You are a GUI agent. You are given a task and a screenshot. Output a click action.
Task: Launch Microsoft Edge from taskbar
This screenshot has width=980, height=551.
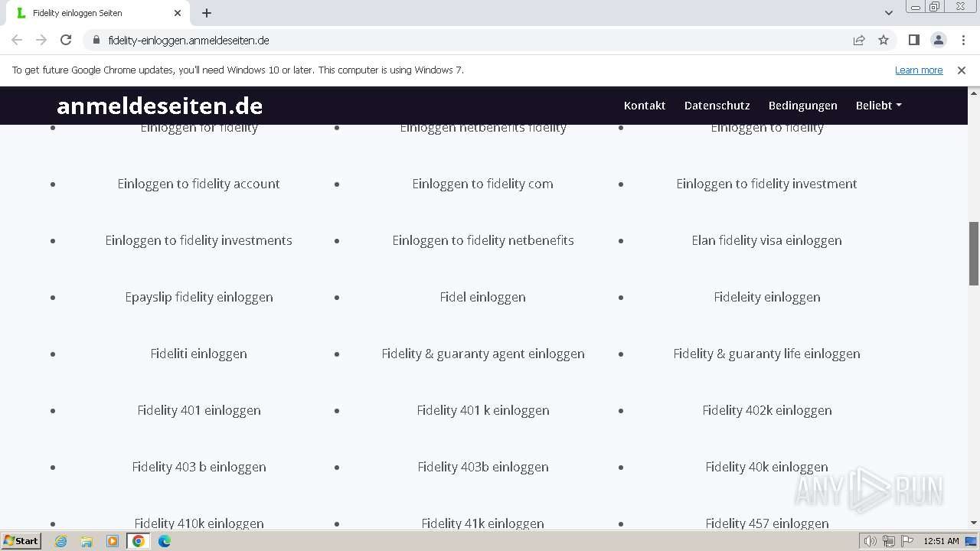click(x=165, y=541)
